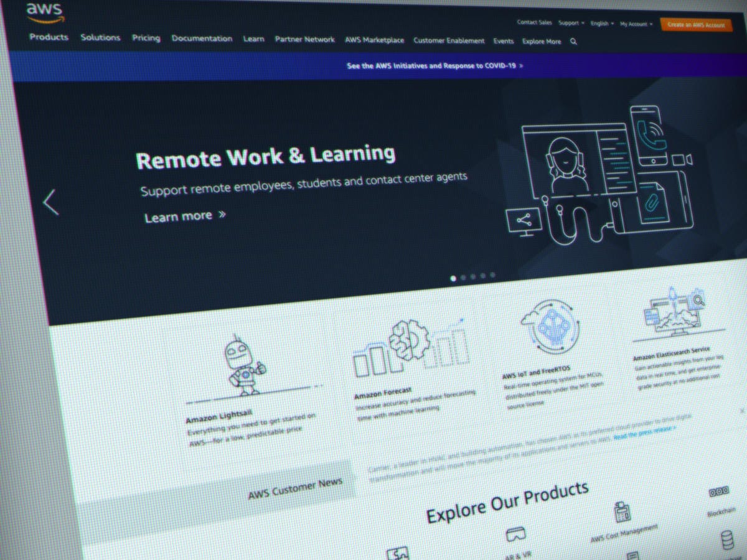Go to Events in the navigation

point(504,41)
